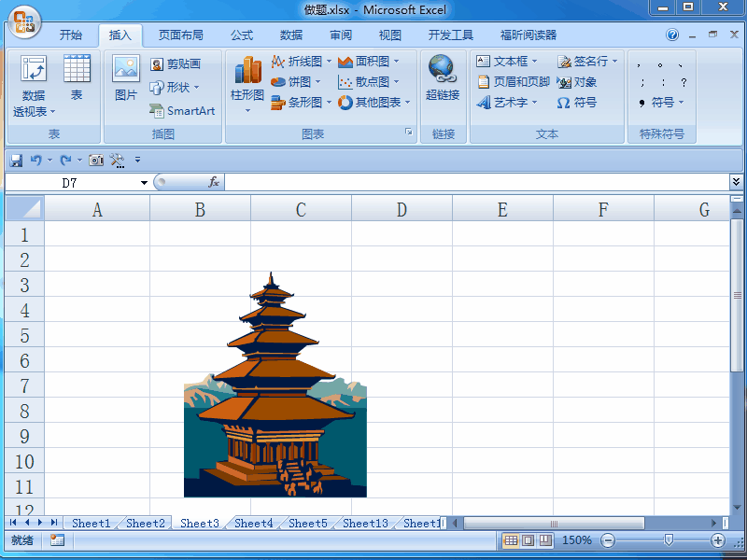Insert the semicolon special symbol

click(641, 82)
